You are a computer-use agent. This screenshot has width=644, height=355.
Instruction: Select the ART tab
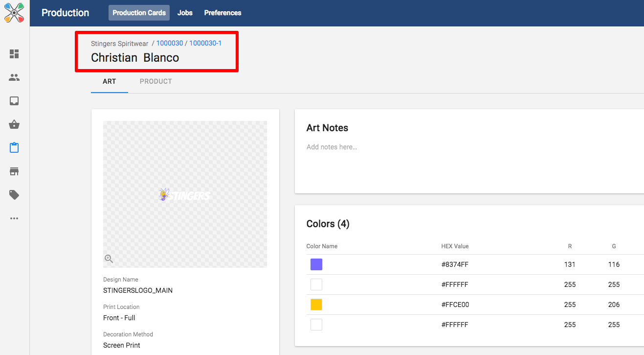pos(109,81)
